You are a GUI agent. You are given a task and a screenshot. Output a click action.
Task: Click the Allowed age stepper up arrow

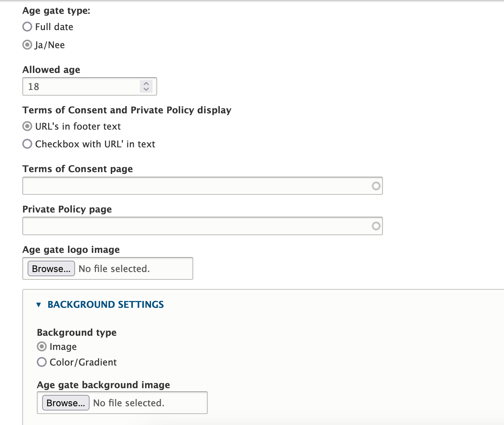(146, 84)
